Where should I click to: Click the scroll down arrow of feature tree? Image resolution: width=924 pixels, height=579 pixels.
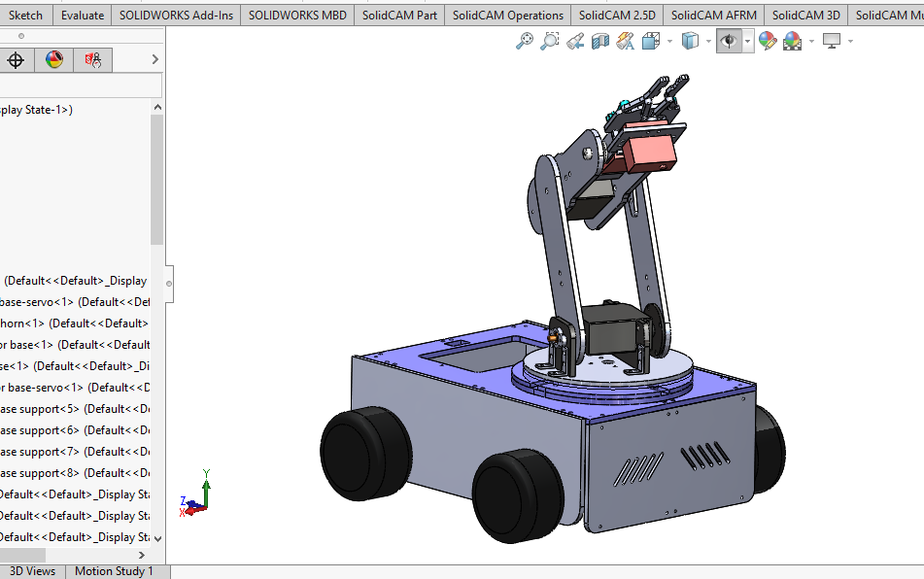point(157,538)
